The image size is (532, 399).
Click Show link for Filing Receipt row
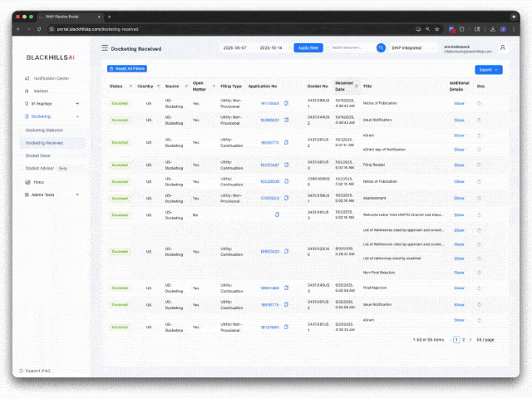(x=459, y=165)
